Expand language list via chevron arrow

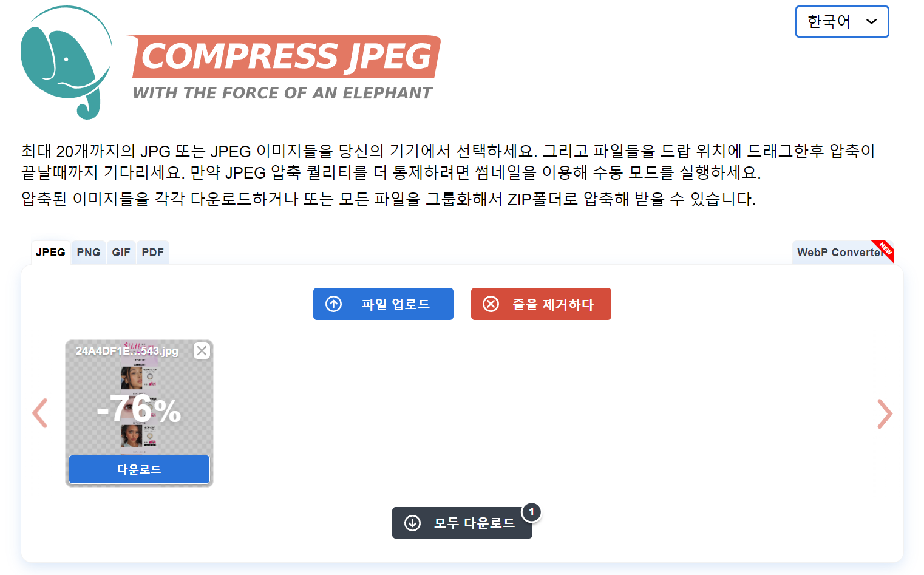click(872, 22)
